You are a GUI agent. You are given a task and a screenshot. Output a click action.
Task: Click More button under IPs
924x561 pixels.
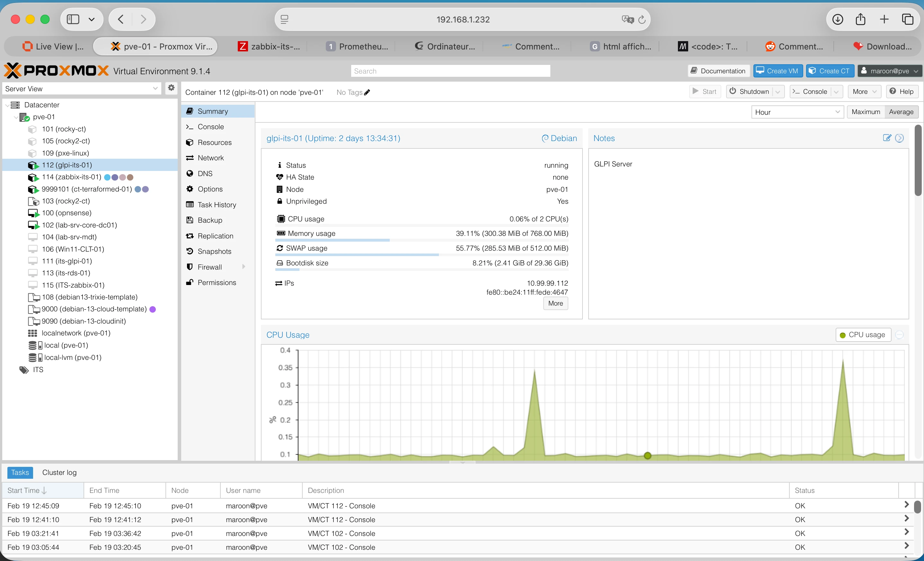tap(555, 303)
